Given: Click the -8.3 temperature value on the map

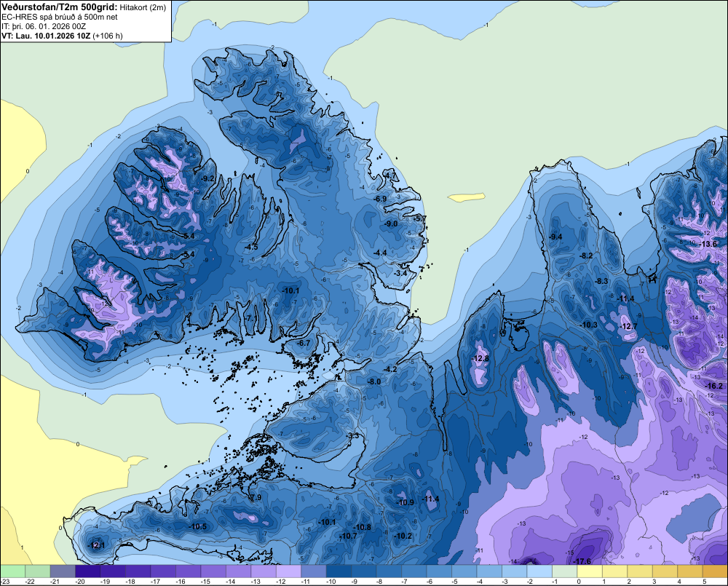Looking at the screenshot, I should [x=602, y=281].
